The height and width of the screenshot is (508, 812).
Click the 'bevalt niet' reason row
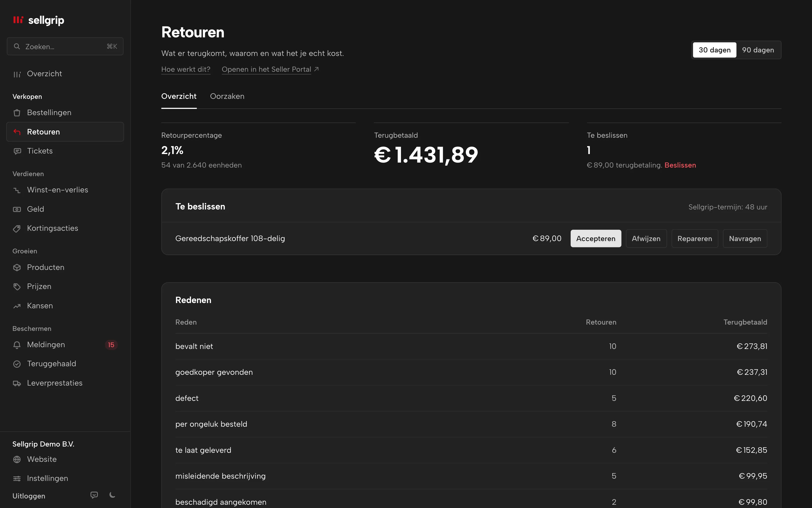click(x=471, y=346)
